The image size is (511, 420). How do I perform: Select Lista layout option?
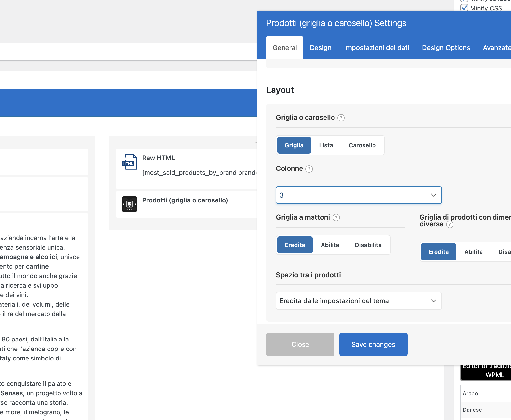point(326,145)
